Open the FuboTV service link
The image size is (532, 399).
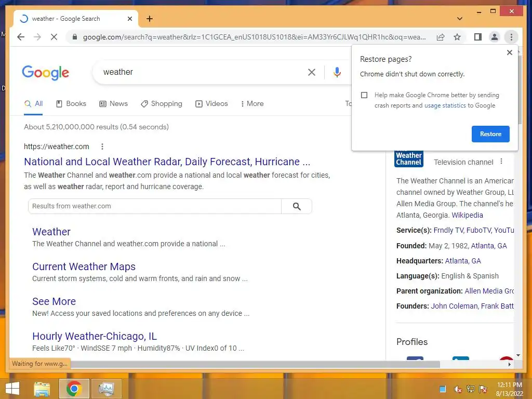478,230
